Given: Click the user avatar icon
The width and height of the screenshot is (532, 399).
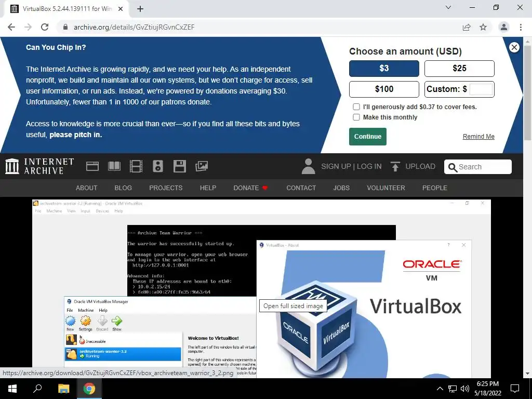Looking at the screenshot, I should [x=309, y=166].
